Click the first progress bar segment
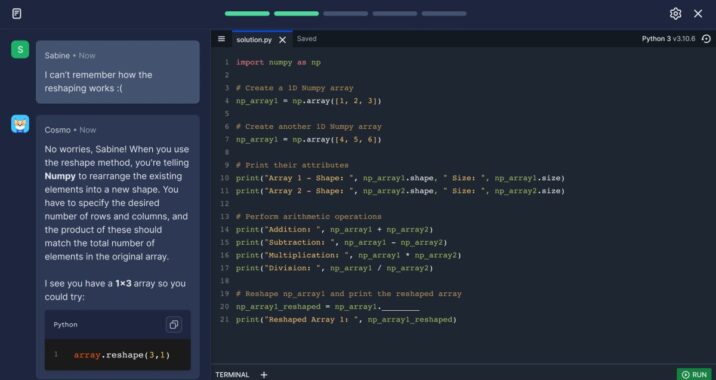 tap(247, 14)
